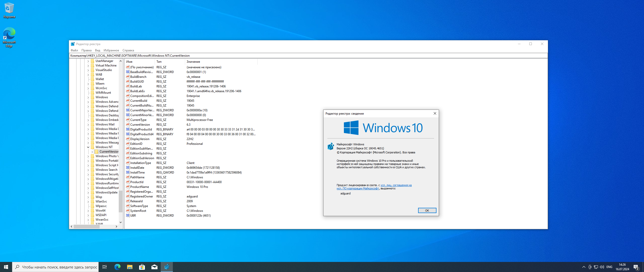644x272 pixels.
Task: Open Microsoft Store taskbar icon
Action: point(142,267)
